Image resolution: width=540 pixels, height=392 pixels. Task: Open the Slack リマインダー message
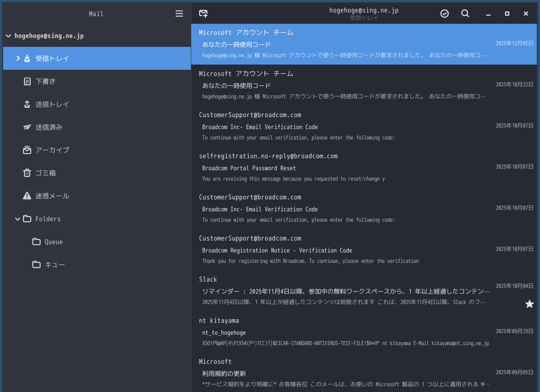click(364, 291)
